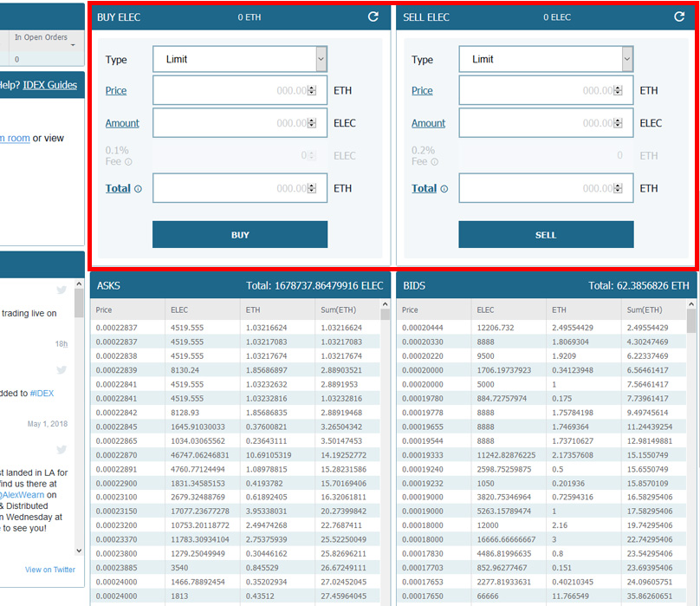
Task: Select bid price 0.00020330
Action: [422, 342]
